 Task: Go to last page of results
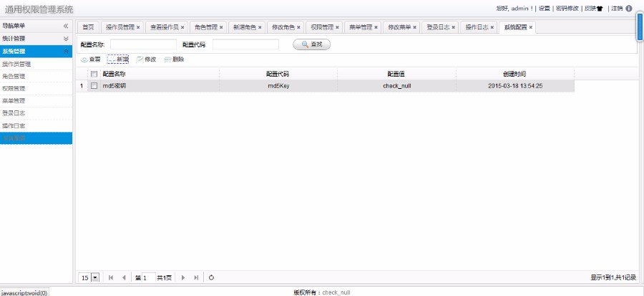(x=196, y=278)
